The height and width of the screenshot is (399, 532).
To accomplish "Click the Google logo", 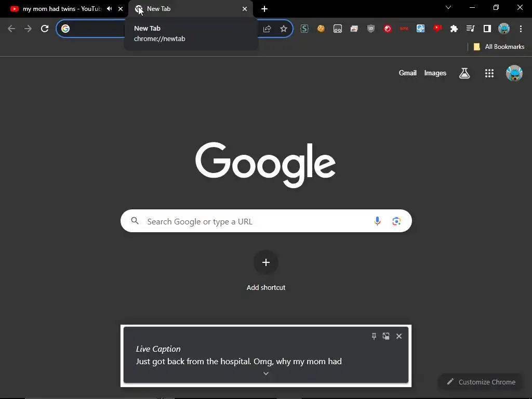I will pyautogui.click(x=265, y=165).
